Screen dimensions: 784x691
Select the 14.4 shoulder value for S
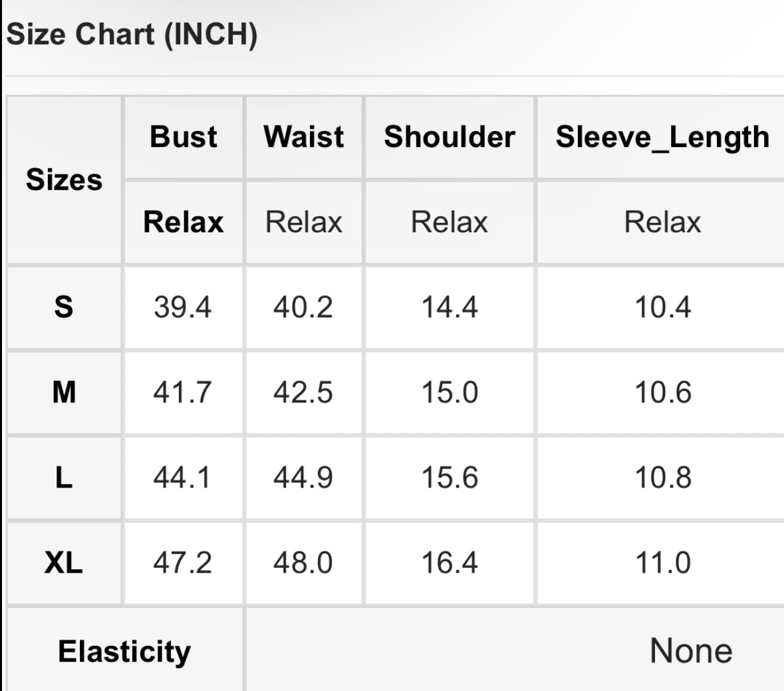450,307
